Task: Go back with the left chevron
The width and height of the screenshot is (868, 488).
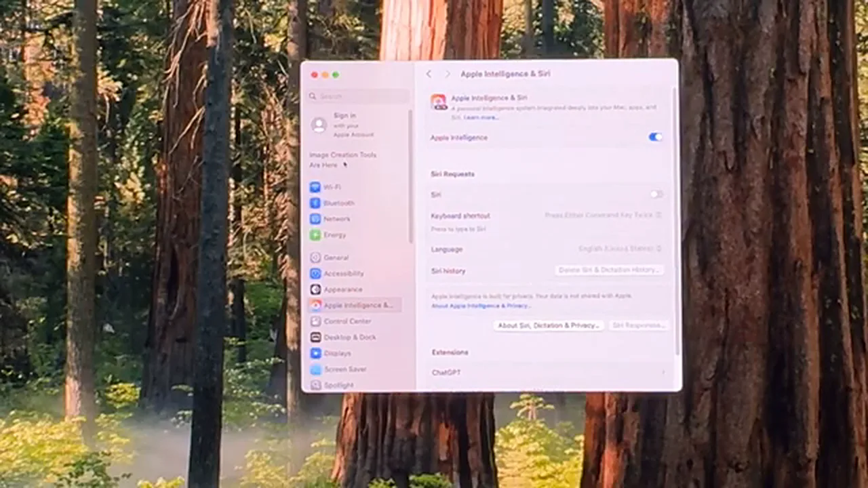Action: pos(429,74)
